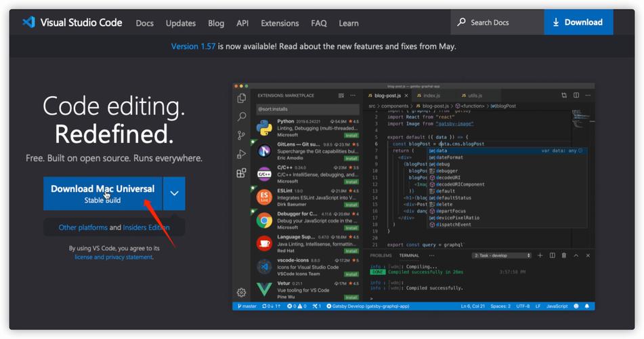
Task: Click Install button for ESLint extension
Action: pyautogui.click(x=351, y=205)
